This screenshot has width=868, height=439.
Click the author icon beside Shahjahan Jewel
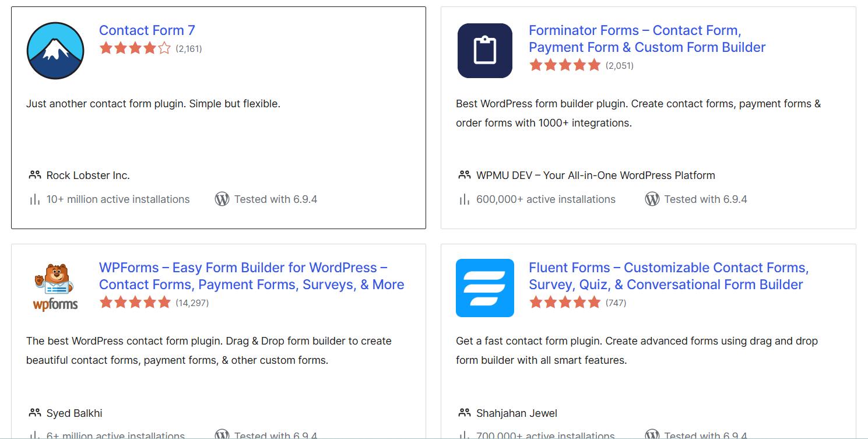(464, 413)
